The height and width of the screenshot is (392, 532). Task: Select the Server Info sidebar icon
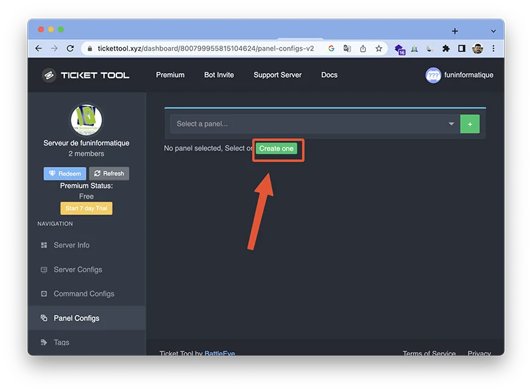pos(43,245)
